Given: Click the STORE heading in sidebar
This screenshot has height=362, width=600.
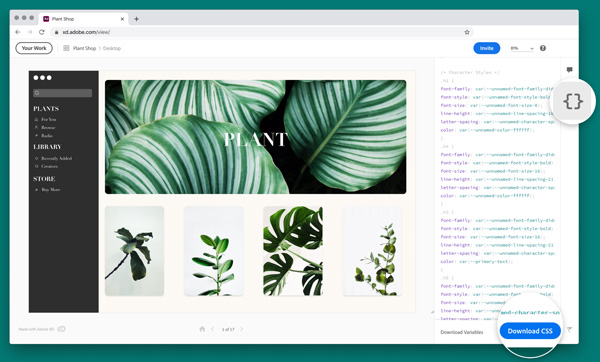Looking at the screenshot, I should [44, 179].
